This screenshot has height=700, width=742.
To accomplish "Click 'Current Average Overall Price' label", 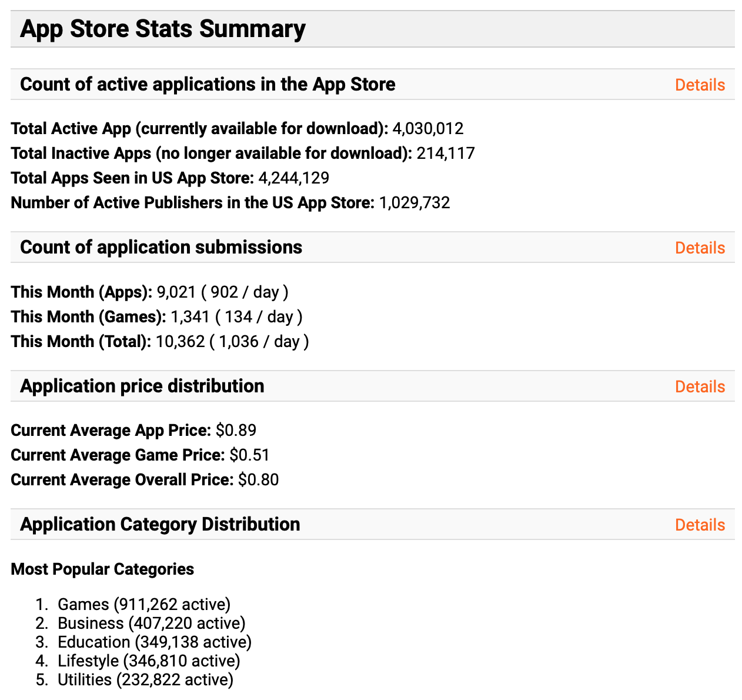I will [x=122, y=480].
